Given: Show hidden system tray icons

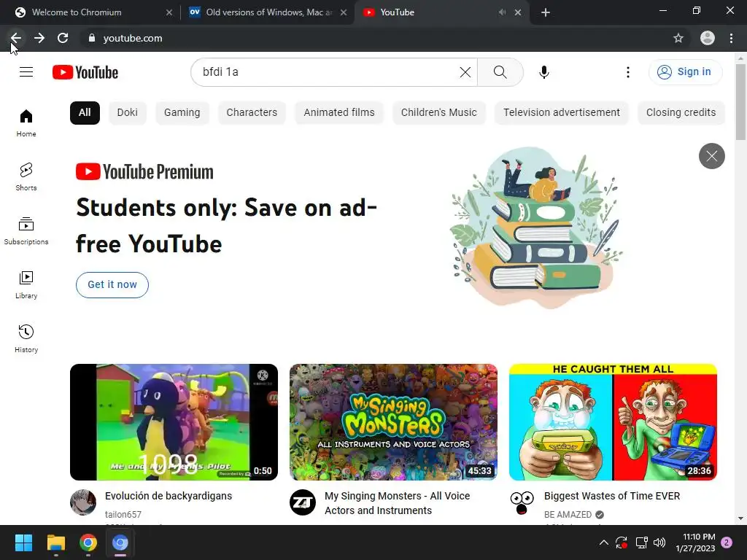Looking at the screenshot, I should [x=603, y=542].
